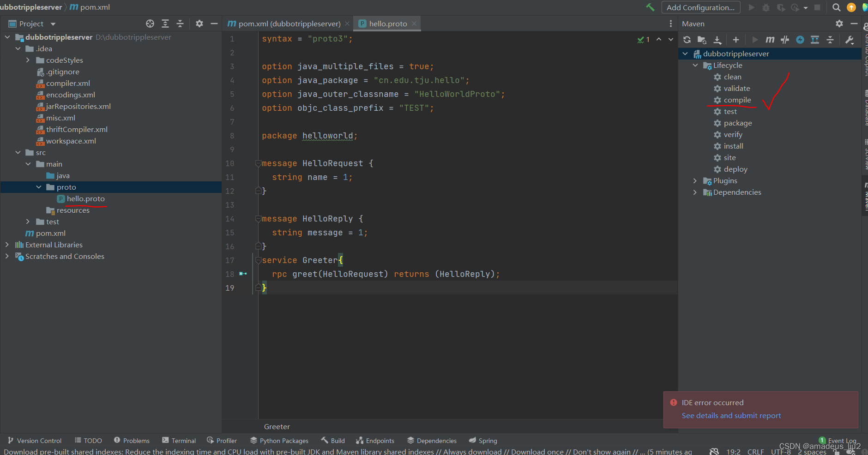The width and height of the screenshot is (868, 455).
Task: Expand the Dependencies node in Maven
Action: point(695,192)
